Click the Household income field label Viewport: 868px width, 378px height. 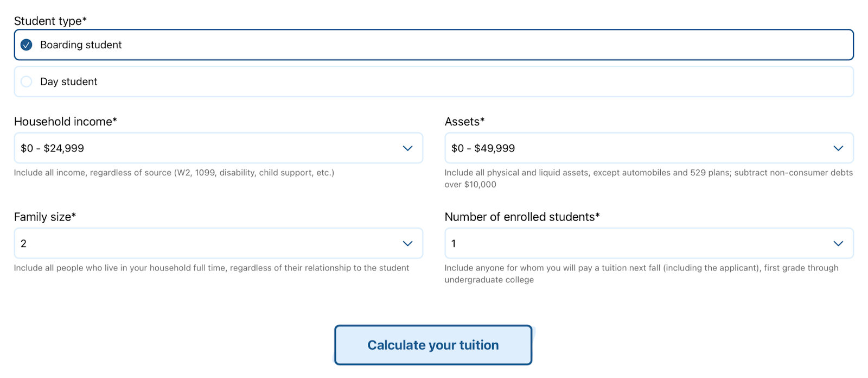[x=66, y=122]
